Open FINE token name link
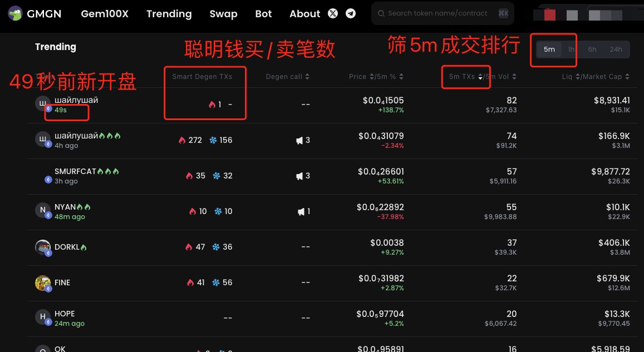644x352 pixels. 62,282
